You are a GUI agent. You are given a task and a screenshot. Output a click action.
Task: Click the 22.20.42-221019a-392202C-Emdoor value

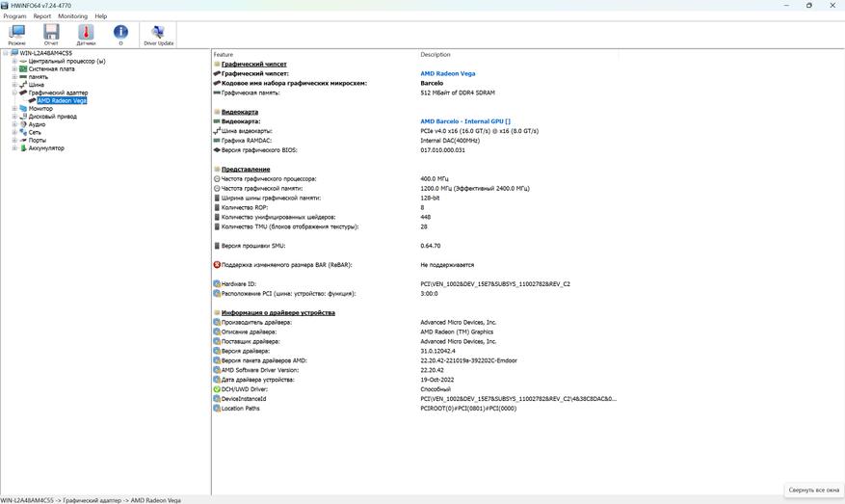pos(469,360)
